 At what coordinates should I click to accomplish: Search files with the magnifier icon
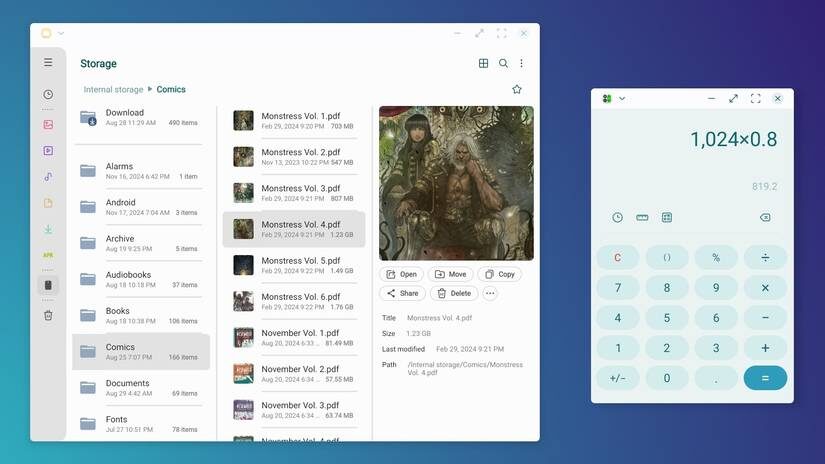[503, 63]
